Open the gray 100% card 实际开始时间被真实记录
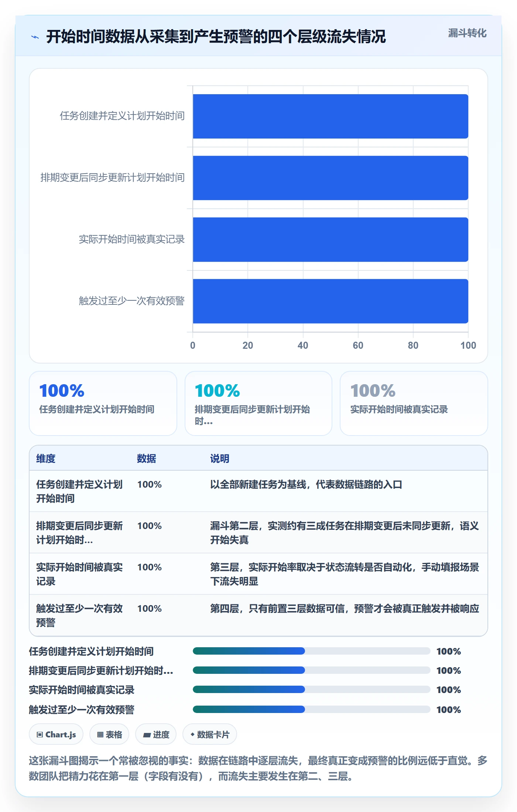Screen dimensions: 517x812 point(414,403)
